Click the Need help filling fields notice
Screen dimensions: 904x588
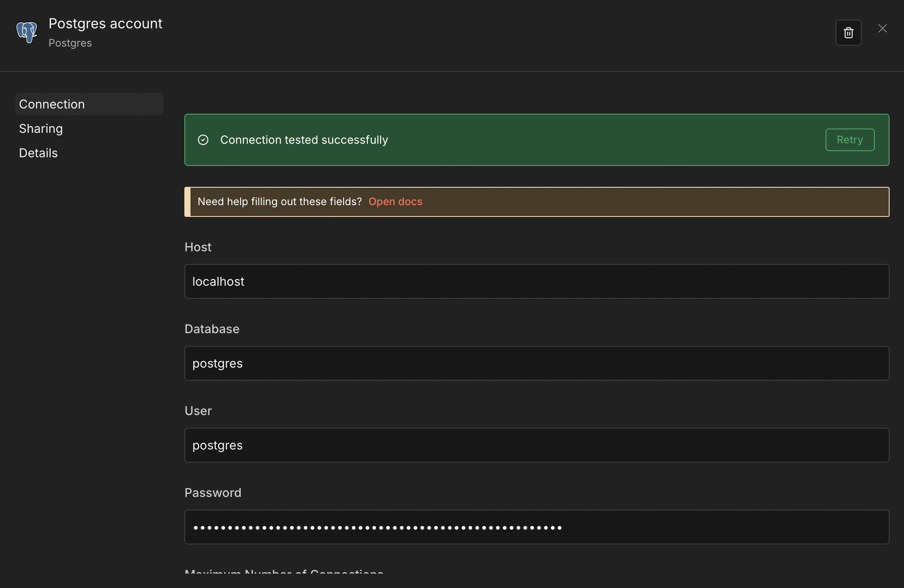point(279,202)
